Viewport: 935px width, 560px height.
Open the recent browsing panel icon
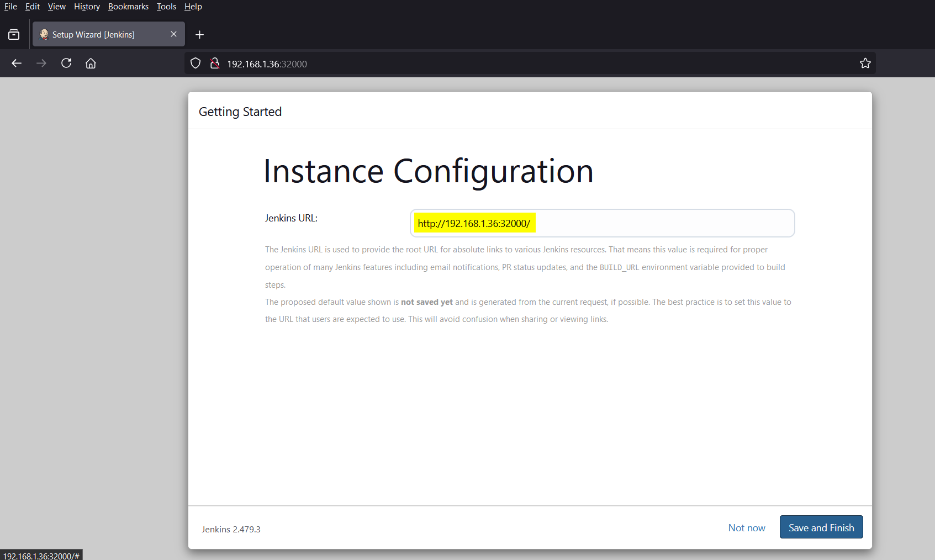(14, 35)
